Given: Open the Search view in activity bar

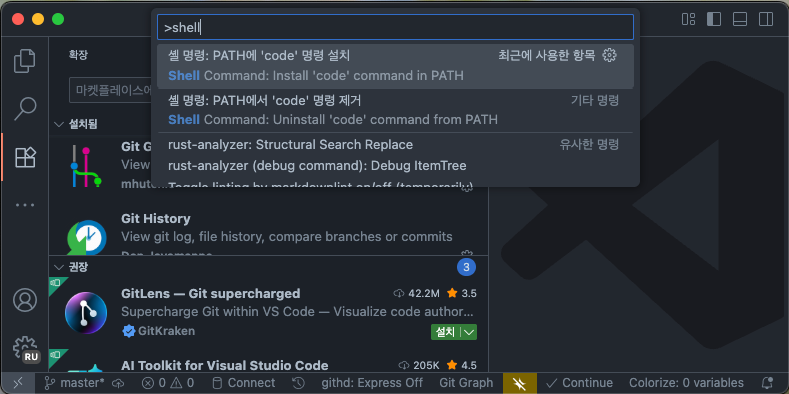Looking at the screenshot, I should (25, 109).
